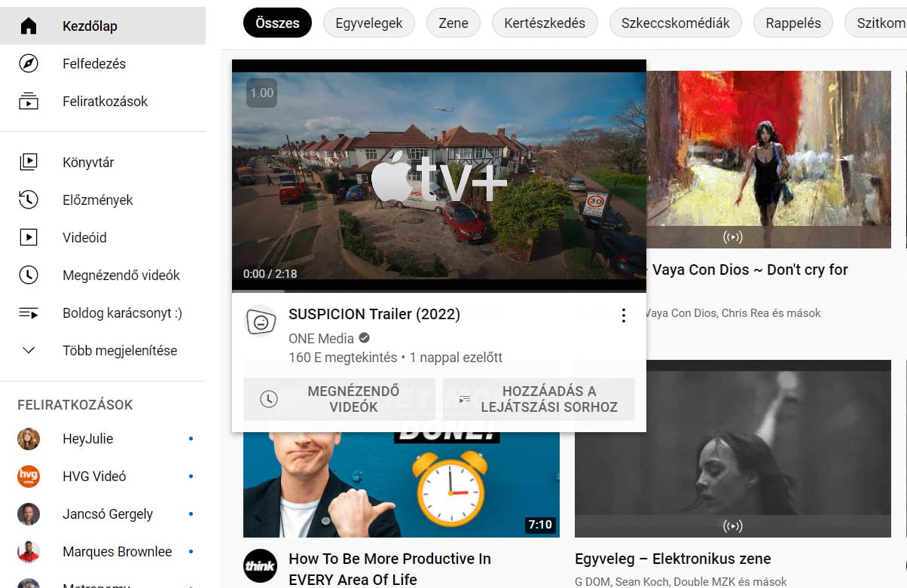Open the Elektronikus zene grayscale thumbnail
907x588 pixels.
click(x=733, y=449)
